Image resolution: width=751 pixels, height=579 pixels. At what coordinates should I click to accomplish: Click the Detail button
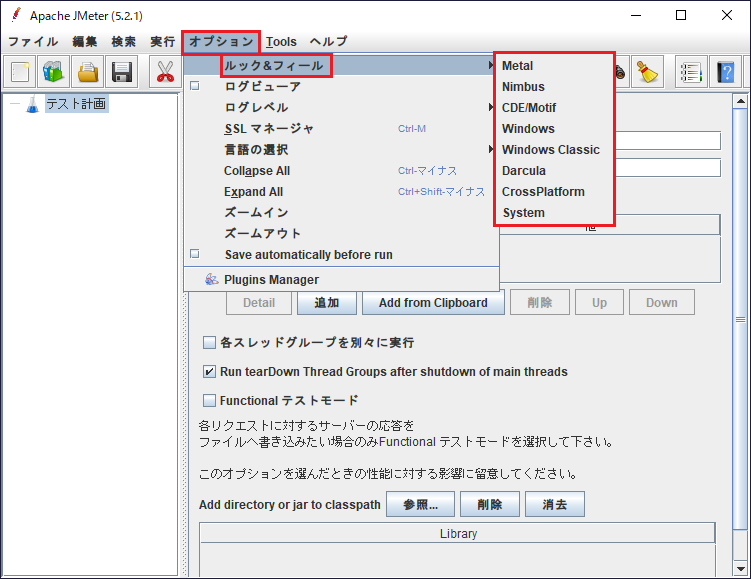(x=259, y=302)
